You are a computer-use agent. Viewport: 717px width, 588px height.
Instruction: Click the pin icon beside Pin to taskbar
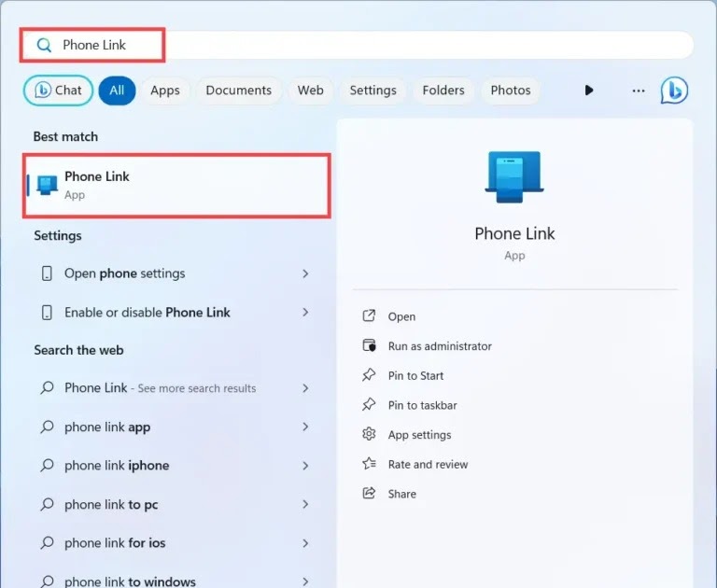[369, 405]
